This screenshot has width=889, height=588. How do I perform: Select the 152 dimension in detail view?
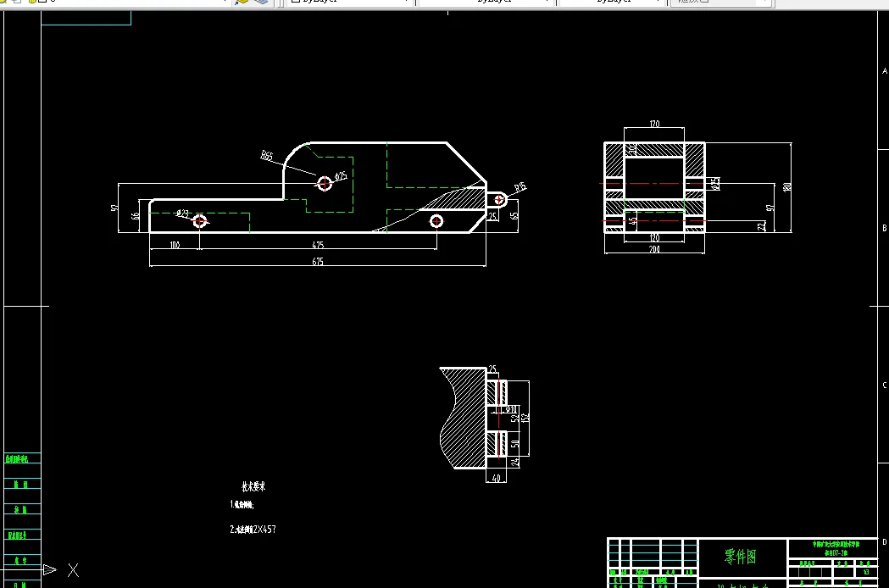(x=525, y=418)
